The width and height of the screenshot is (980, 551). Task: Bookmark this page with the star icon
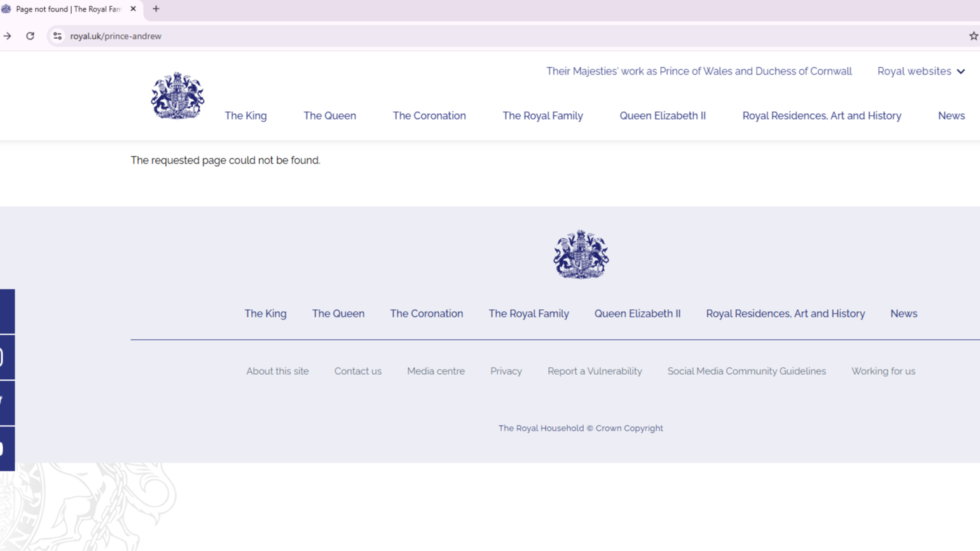(973, 36)
